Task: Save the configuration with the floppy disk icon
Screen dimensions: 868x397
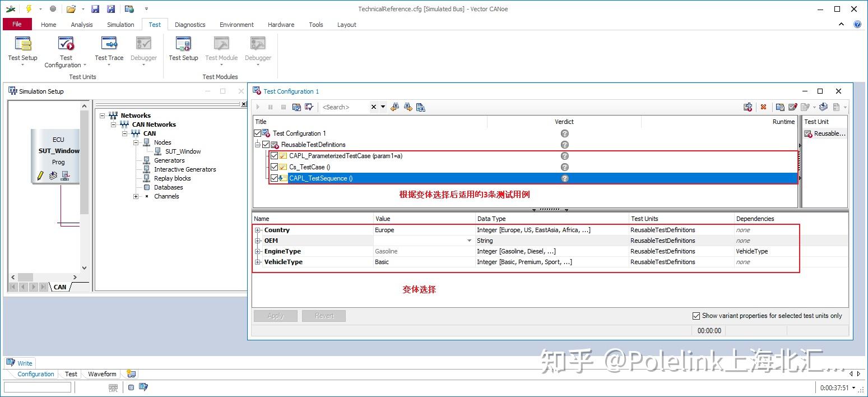Action: [x=95, y=9]
